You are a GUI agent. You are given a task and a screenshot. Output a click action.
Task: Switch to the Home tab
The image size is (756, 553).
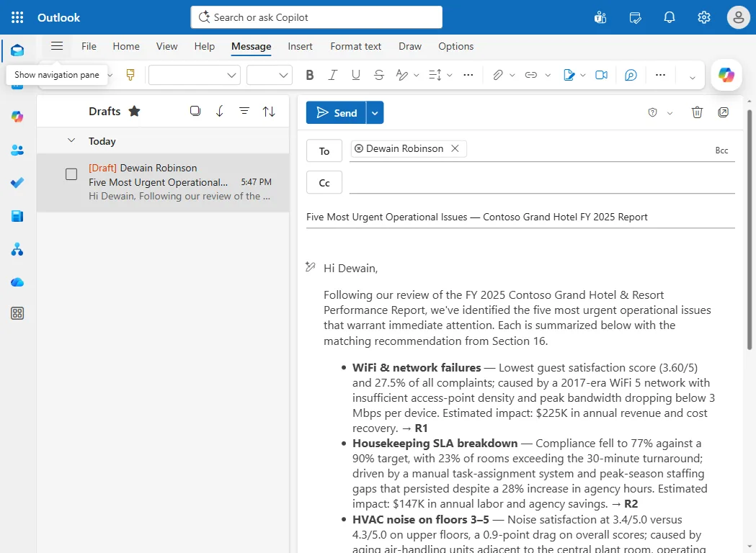pos(126,46)
